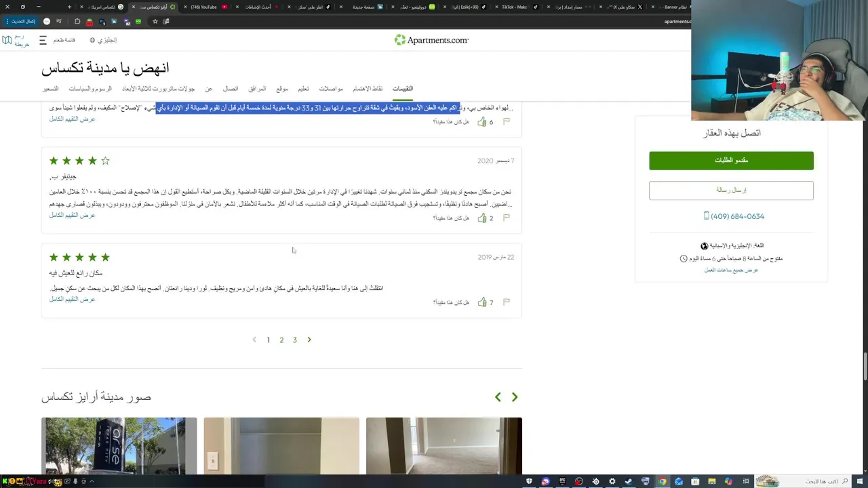The height and width of the screenshot is (488, 868).
Task: Click the globe language icon
Action: pyautogui.click(x=92, y=41)
